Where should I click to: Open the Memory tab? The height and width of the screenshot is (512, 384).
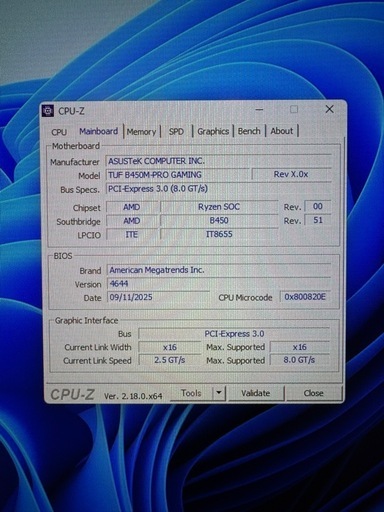click(x=141, y=132)
